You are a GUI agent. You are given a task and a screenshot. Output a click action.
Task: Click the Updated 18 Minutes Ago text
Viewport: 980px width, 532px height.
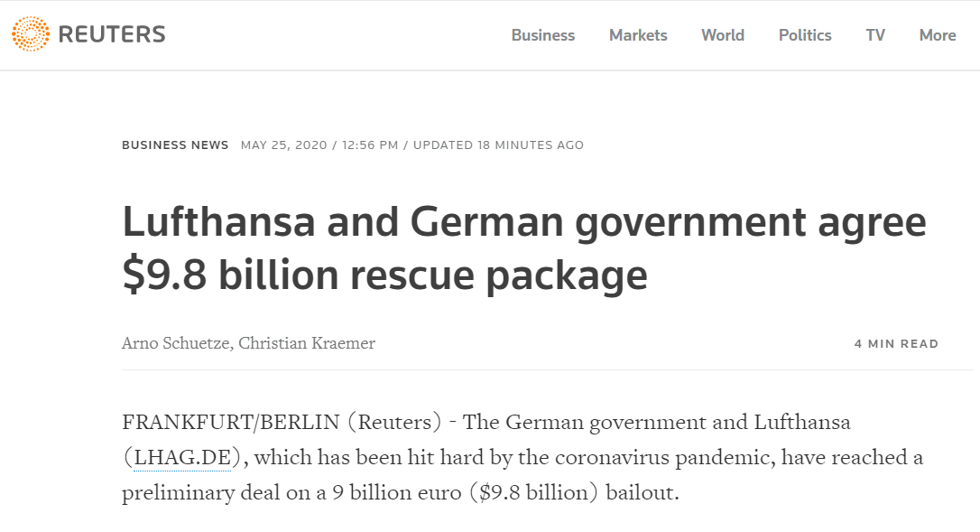click(x=498, y=145)
